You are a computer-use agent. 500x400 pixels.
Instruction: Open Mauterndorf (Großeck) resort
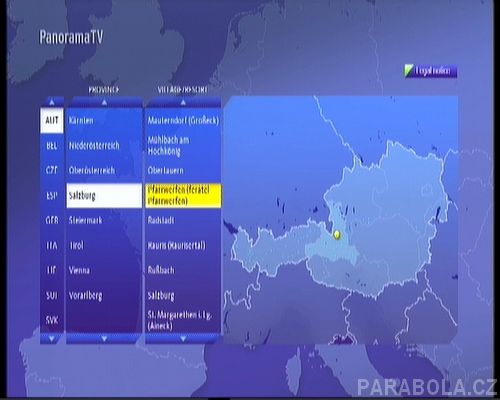point(183,120)
